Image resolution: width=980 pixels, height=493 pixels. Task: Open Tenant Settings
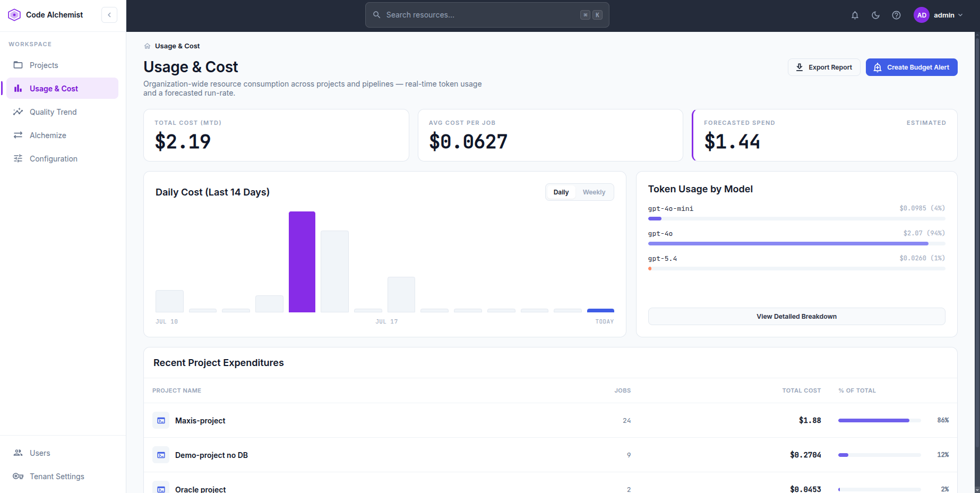pyautogui.click(x=62, y=476)
